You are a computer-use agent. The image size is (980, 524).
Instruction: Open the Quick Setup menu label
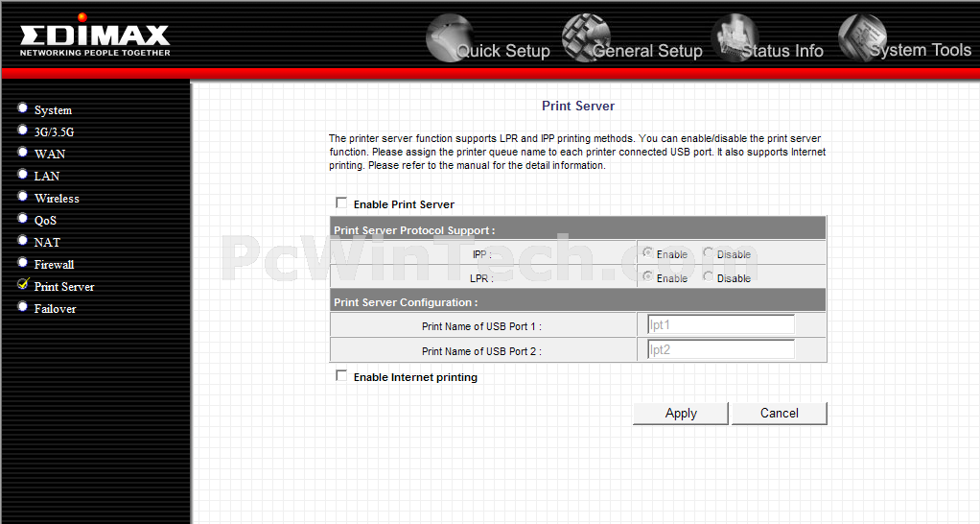tap(503, 51)
